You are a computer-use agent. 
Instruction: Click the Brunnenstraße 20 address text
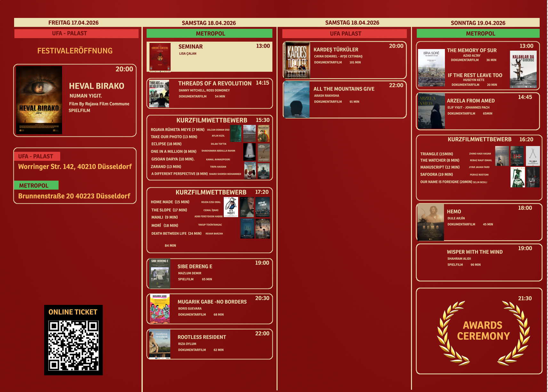74,196
